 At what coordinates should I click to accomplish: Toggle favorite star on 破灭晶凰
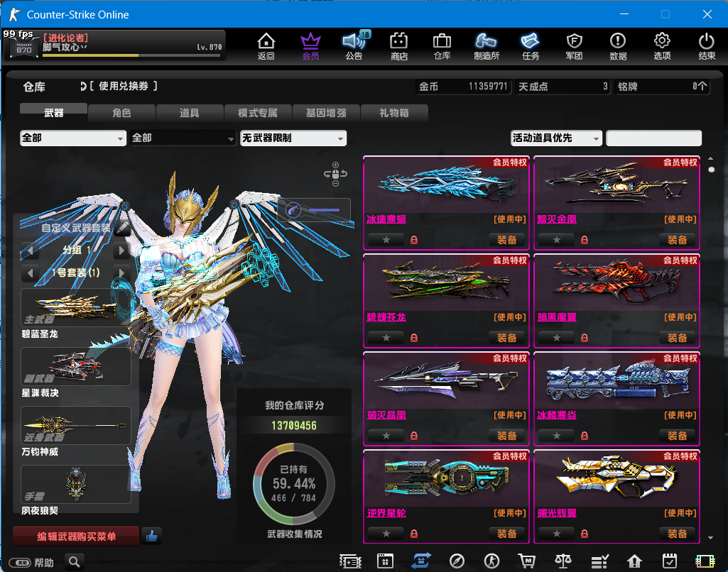(x=386, y=436)
